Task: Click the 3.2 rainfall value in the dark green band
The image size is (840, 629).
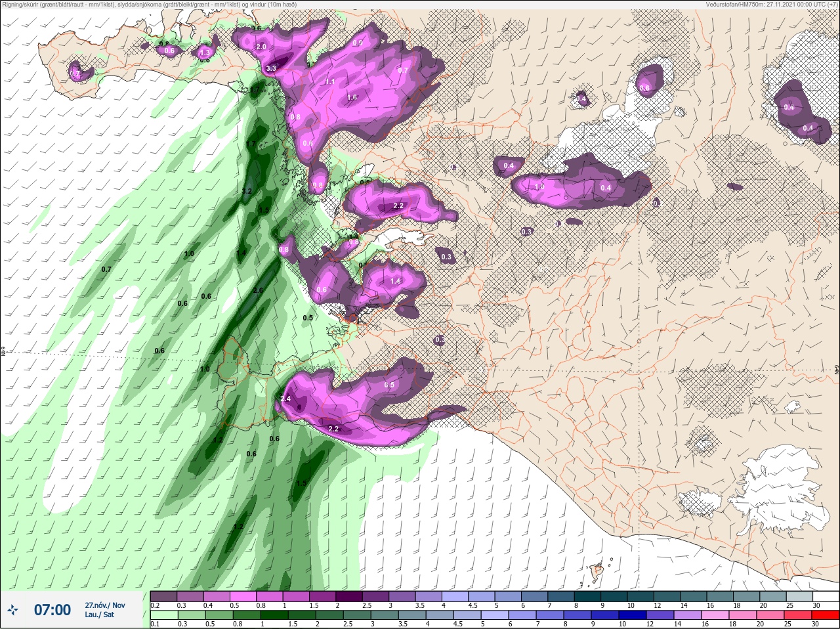Action: 247,191
